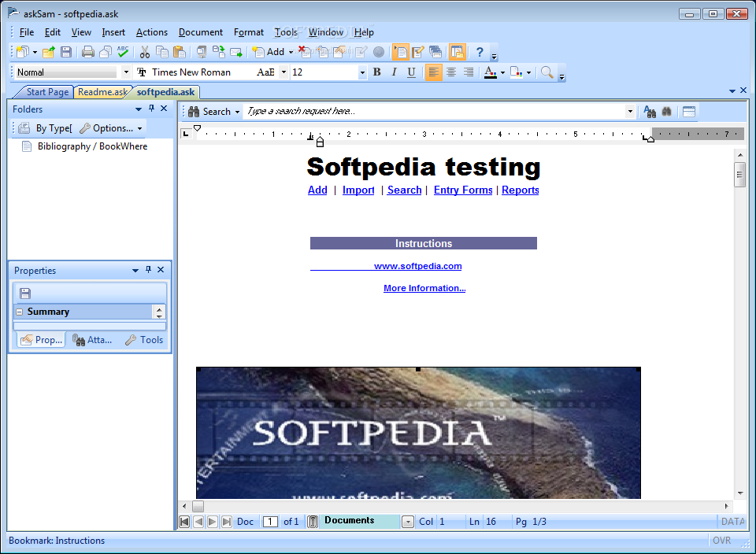Open the Actions menu
Viewport: 756px width, 554px height.
tap(152, 32)
